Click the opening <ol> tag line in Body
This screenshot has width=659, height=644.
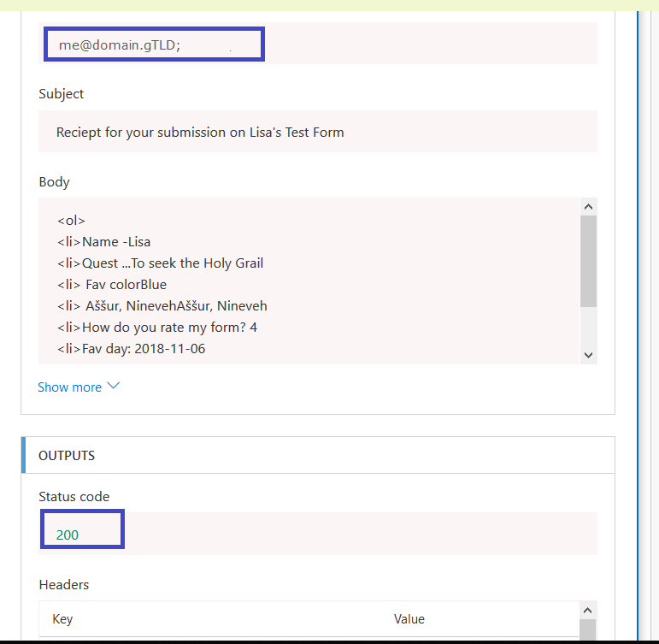pyautogui.click(x=72, y=220)
